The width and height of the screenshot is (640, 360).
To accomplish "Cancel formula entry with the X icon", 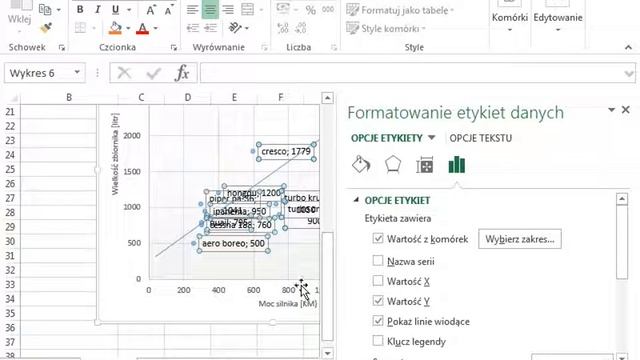I will coord(124,73).
